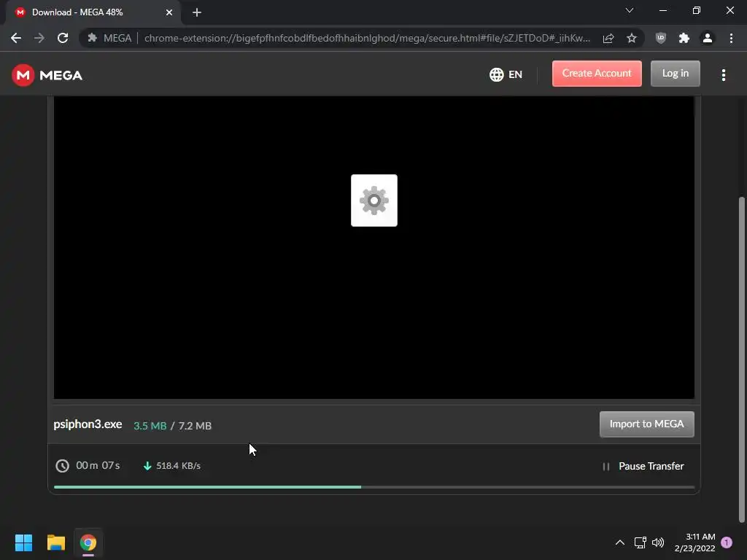Open the language selector globe icon

pyautogui.click(x=496, y=75)
